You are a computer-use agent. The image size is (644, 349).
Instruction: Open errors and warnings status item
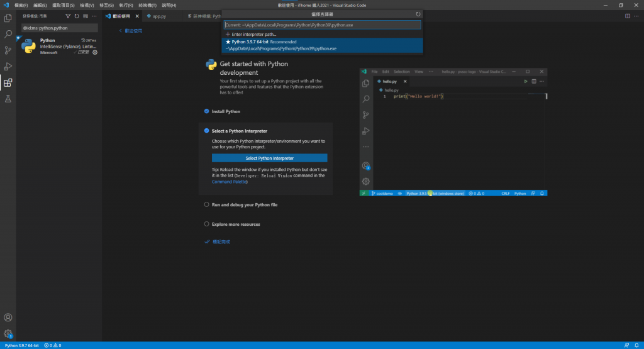[53, 345]
